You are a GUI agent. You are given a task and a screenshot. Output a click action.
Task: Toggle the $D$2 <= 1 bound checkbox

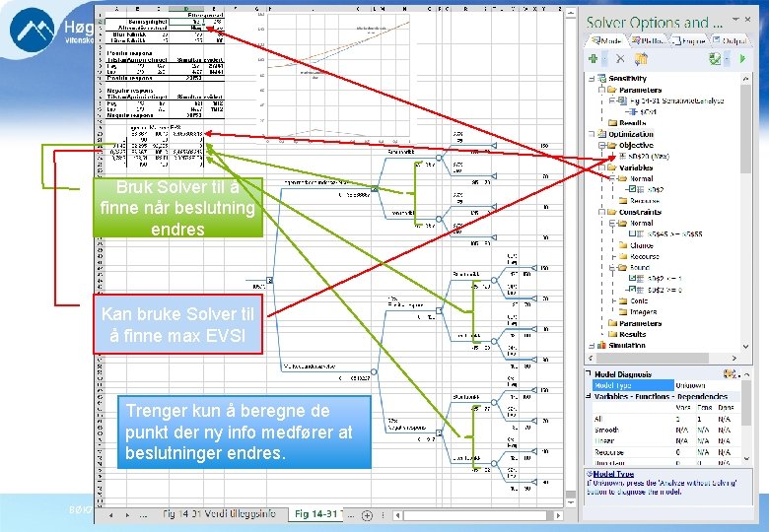[633, 278]
